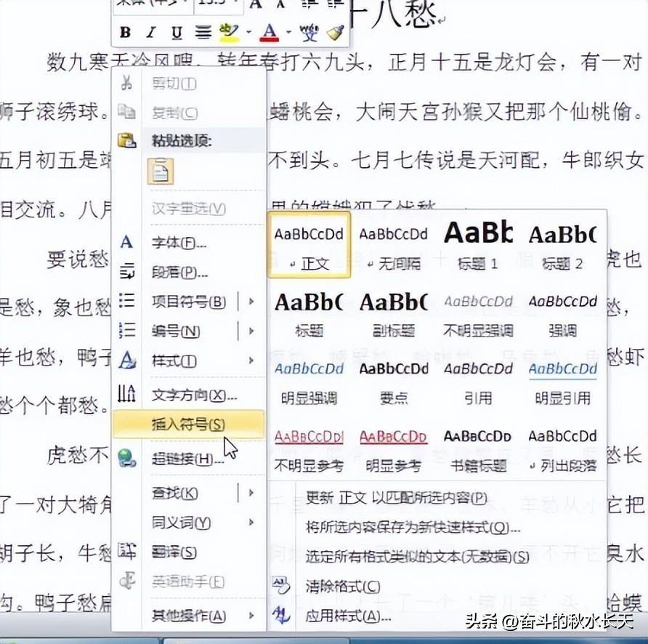Expand the 项目符号(B) submenu arrow
Viewport: 648px width, 644px height.
(x=251, y=302)
